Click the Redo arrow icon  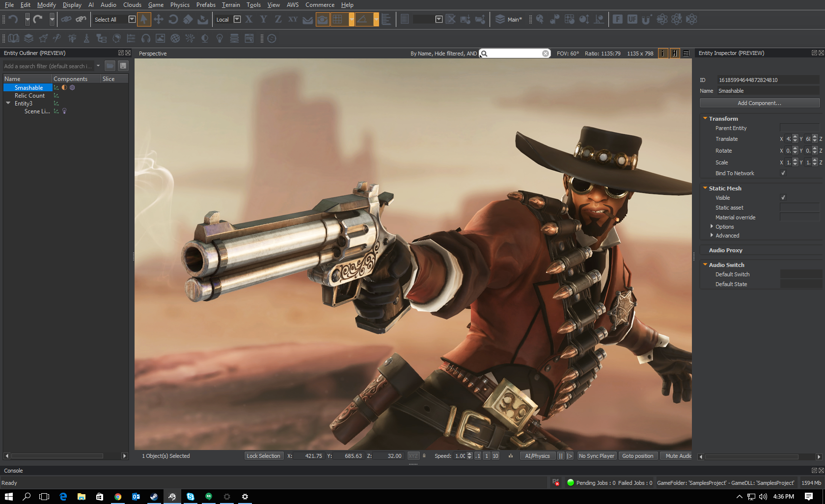[x=38, y=20]
